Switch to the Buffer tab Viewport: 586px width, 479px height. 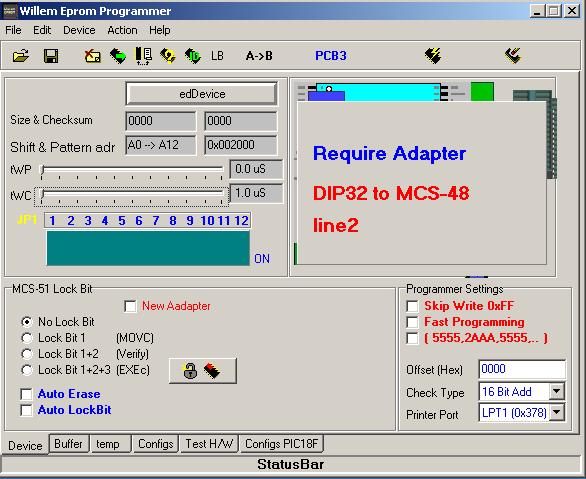tap(68, 444)
